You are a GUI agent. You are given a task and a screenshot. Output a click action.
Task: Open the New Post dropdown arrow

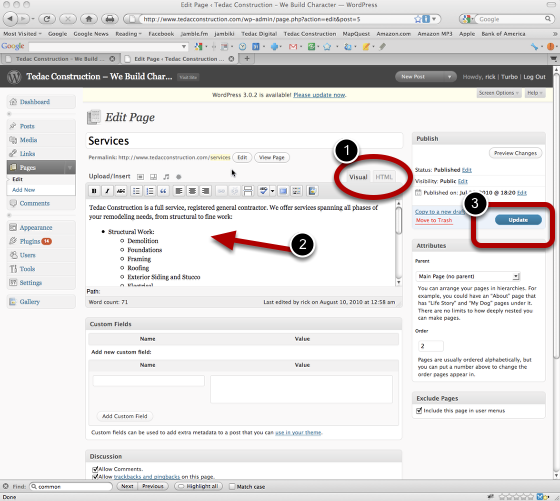449,77
